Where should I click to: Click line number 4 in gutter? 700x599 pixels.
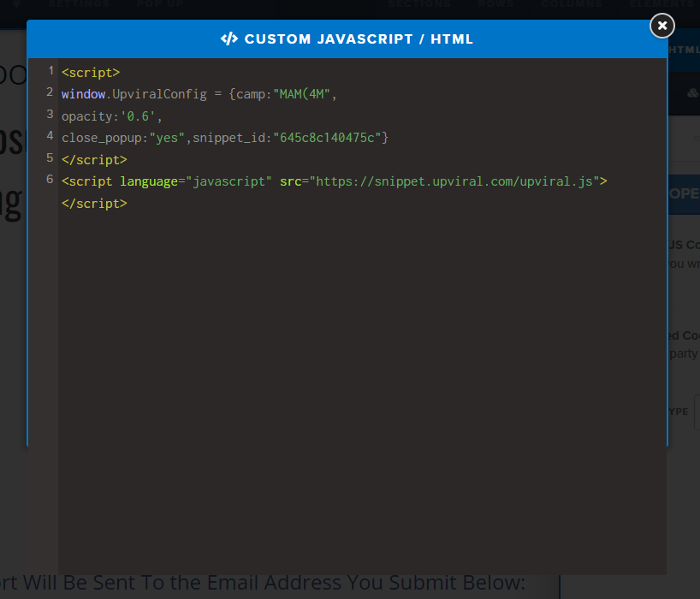50,136
